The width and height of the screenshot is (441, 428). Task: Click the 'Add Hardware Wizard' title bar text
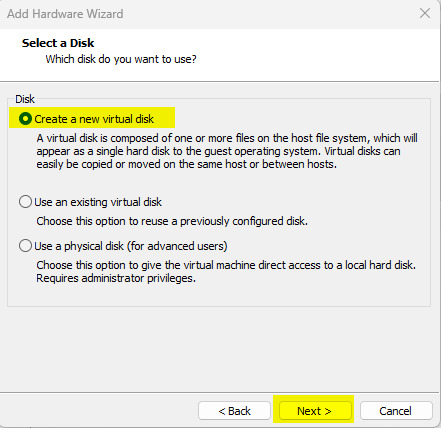tap(65, 14)
